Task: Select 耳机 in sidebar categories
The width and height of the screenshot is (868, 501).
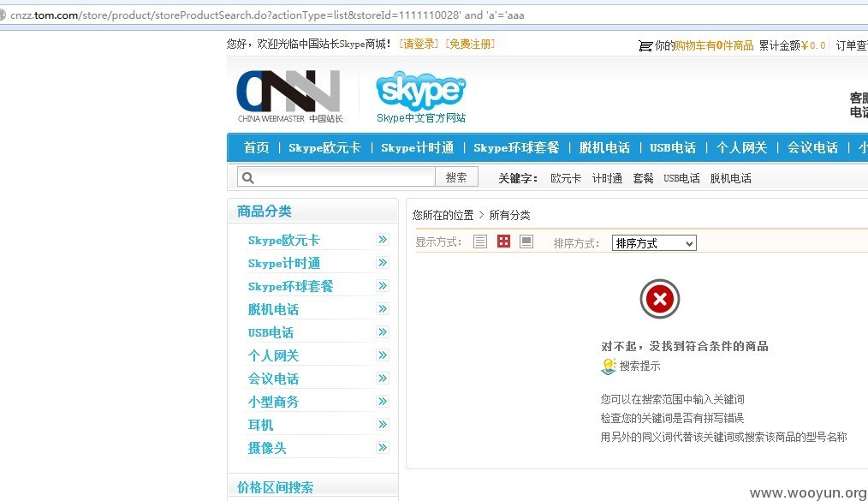Action: [x=261, y=425]
